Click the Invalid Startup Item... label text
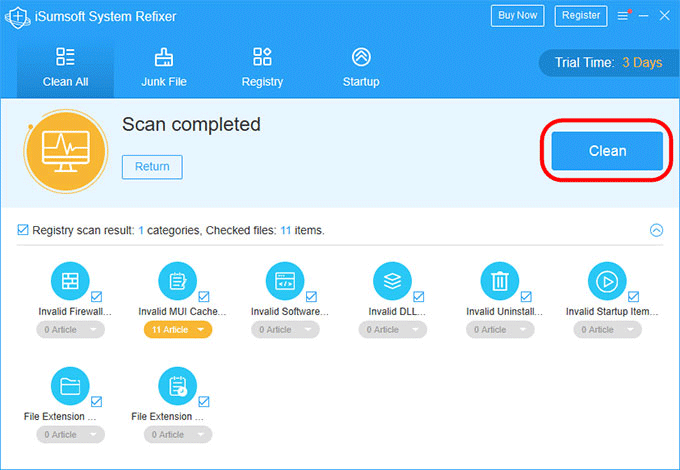This screenshot has height=470, width=680. pyautogui.click(x=612, y=311)
